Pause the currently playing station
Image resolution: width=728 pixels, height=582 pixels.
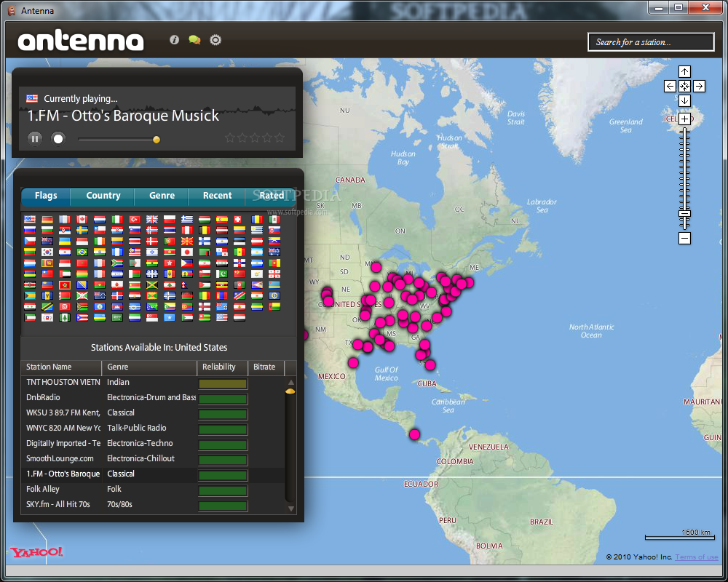pos(35,138)
